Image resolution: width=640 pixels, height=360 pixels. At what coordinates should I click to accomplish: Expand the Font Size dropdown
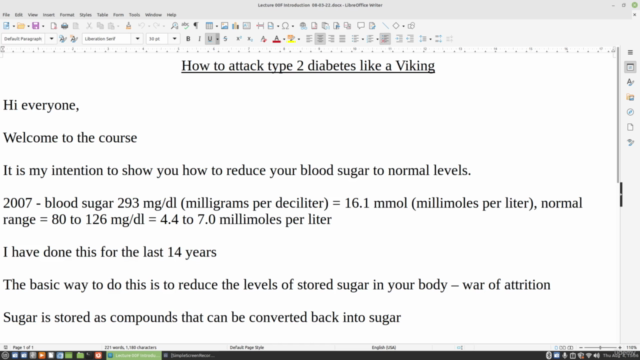click(174, 39)
